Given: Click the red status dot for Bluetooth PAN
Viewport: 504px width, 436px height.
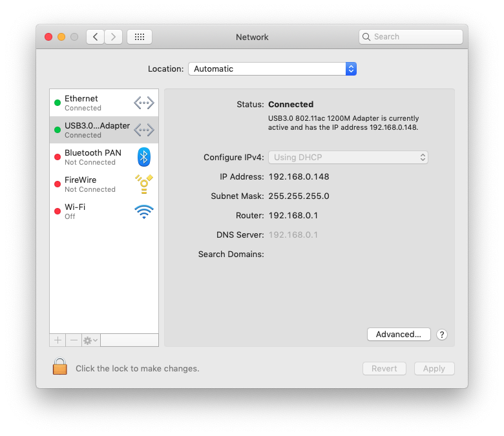Looking at the screenshot, I should pos(58,157).
